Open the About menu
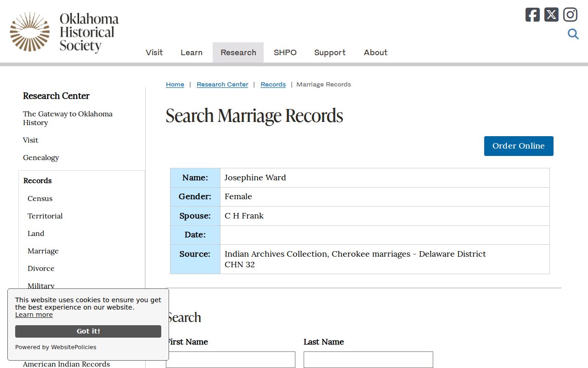Viewport: 588px width, 368px height. tap(376, 52)
